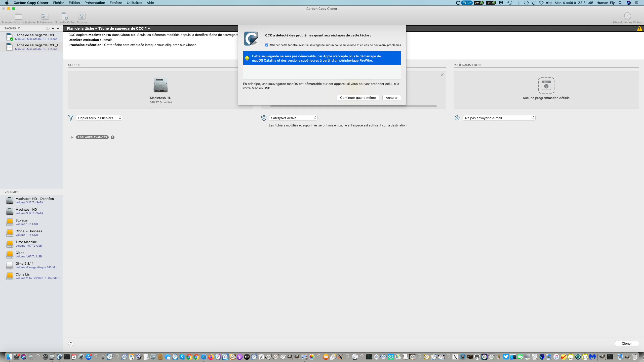Viewport: 644px width, 362px height.
Task: Toggle Afficher cette fenêtre avant la sauvegarde checkbox
Action: (x=267, y=45)
